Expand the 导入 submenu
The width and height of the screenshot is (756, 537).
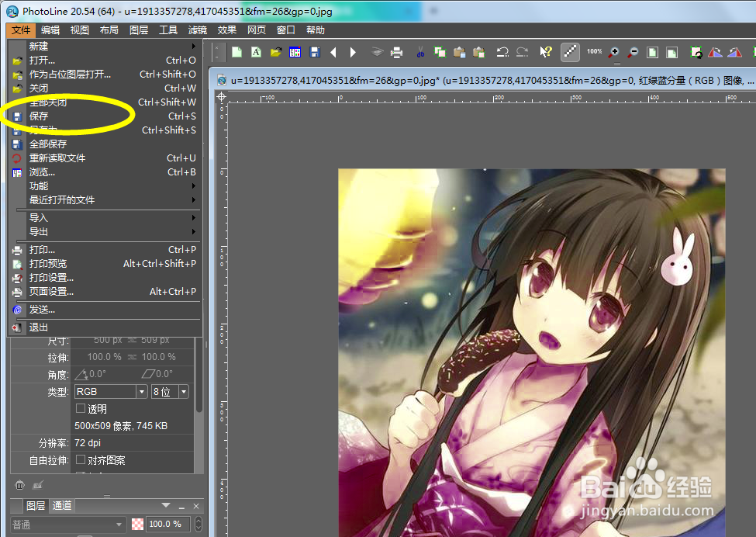coord(105,217)
